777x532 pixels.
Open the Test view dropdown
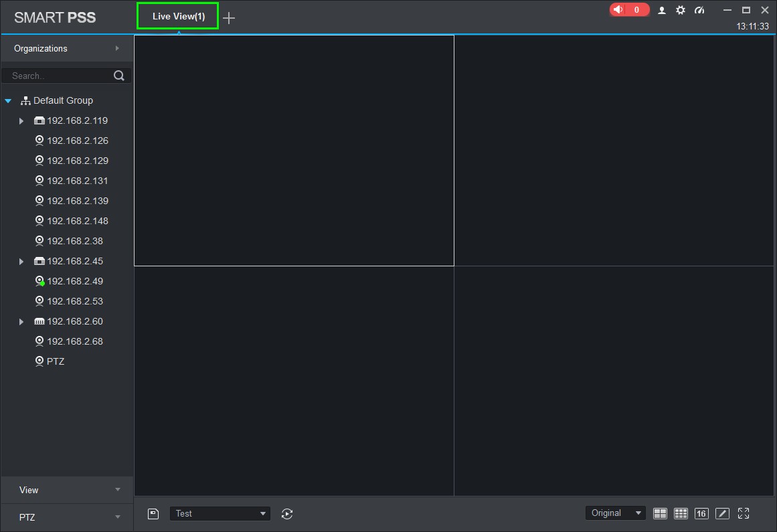coord(220,514)
